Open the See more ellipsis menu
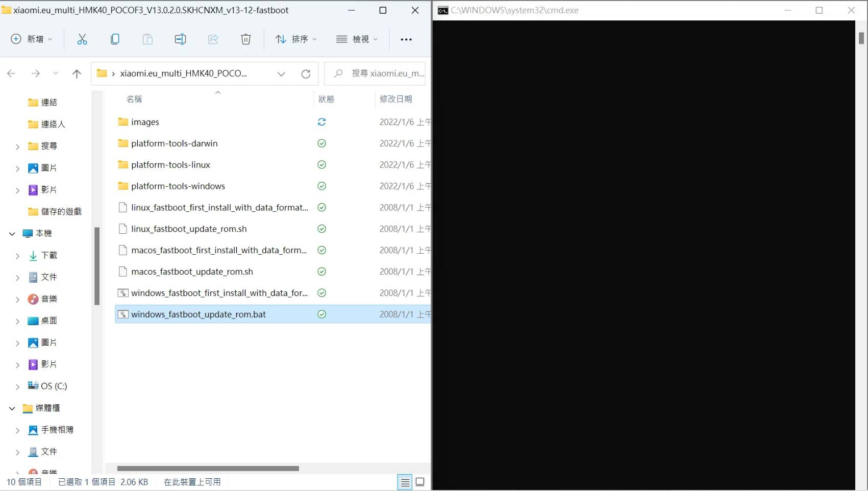This screenshot has width=868, height=491. pos(406,39)
